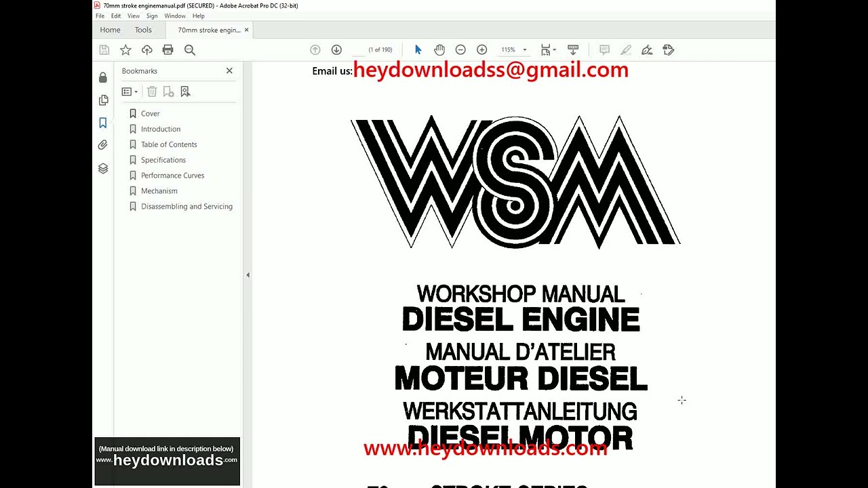Add document to starred with star icon
The height and width of the screenshot is (488, 868).
pos(125,49)
